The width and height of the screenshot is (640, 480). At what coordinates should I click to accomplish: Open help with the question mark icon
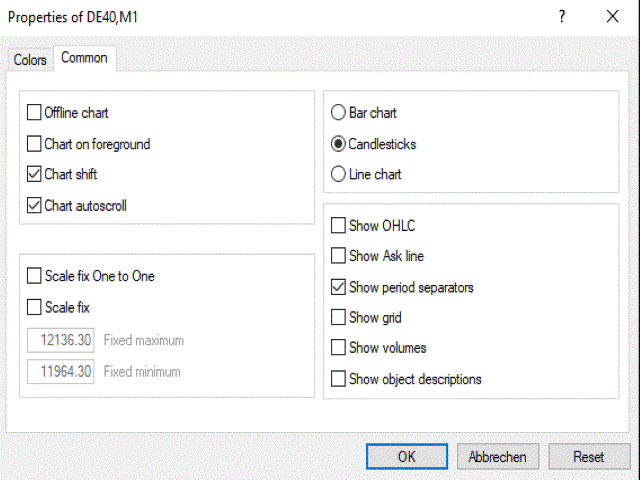click(x=562, y=17)
